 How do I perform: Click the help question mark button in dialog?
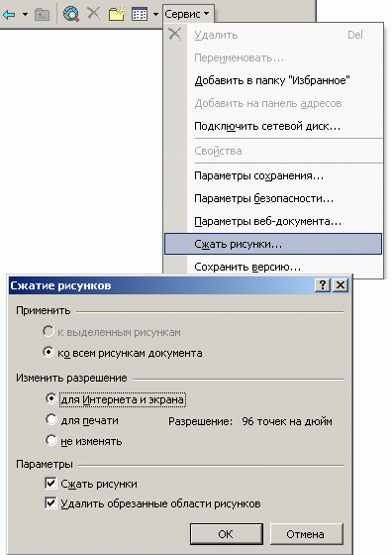click(x=323, y=285)
